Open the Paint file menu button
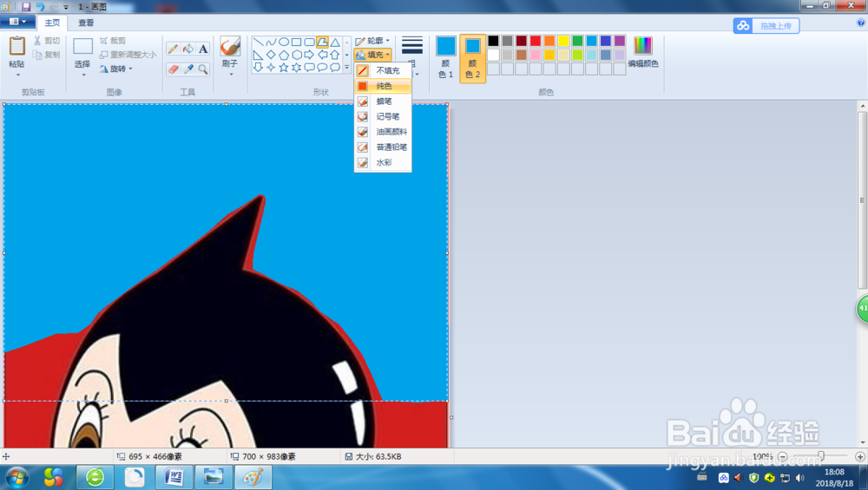This screenshot has height=490, width=868. pos(17,22)
